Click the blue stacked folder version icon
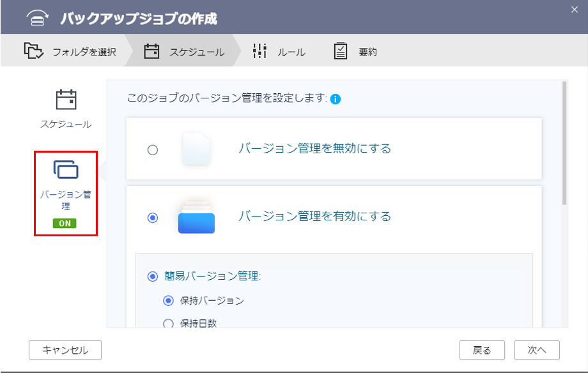Viewport: 588px width, 373px height. (x=196, y=217)
